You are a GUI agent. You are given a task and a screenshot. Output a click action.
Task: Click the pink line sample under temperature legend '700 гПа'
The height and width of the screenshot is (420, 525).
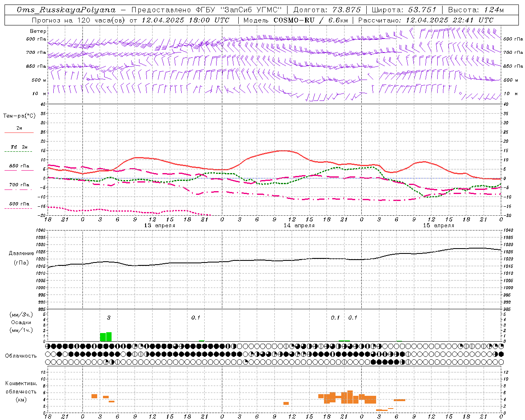point(18,190)
